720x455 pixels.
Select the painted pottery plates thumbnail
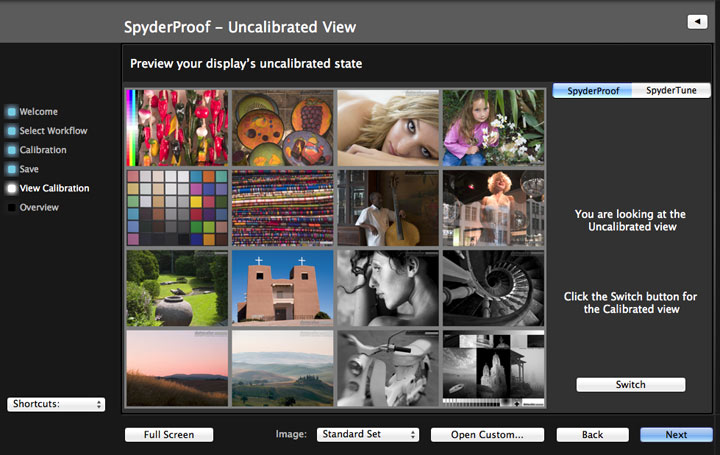[x=282, y=128]
